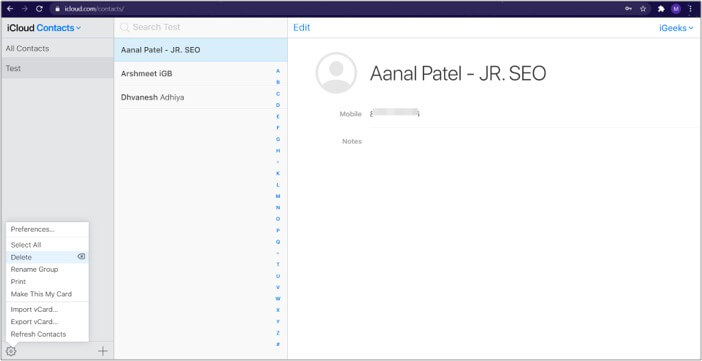Click the contact avatar placeholder image

[336, 73]
